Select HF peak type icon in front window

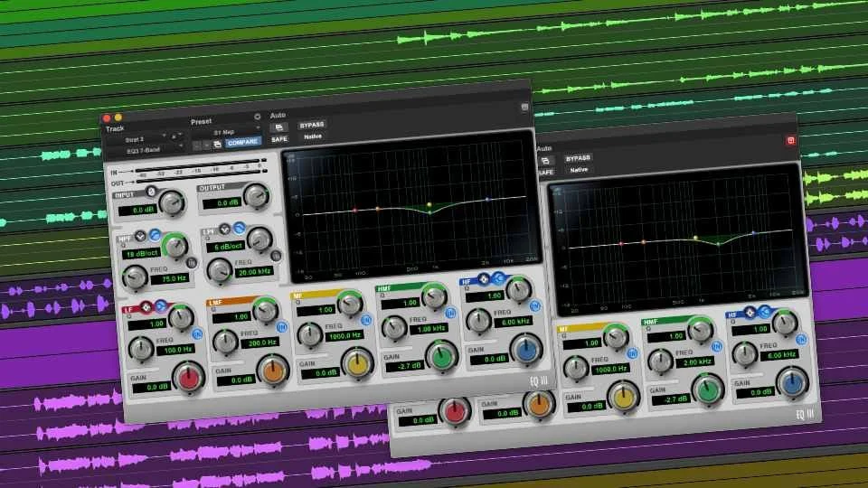tap(483, 279)
